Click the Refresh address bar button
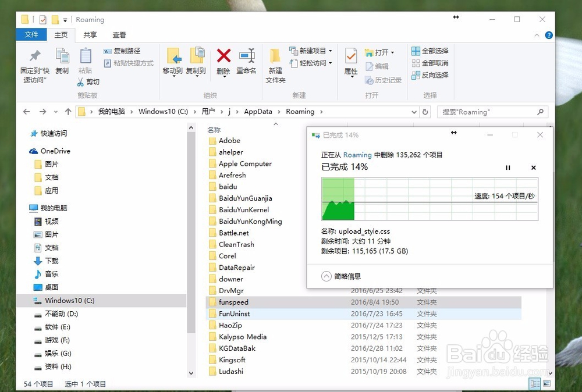Image resolution: width=582 pixels, height=392 pixels. [425, 112]
